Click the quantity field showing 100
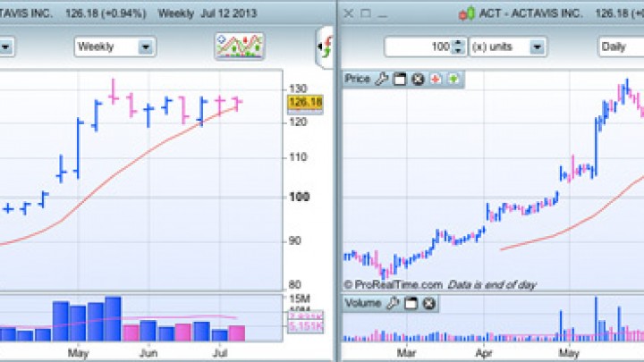Screen dimensions: 644x362 418,46
